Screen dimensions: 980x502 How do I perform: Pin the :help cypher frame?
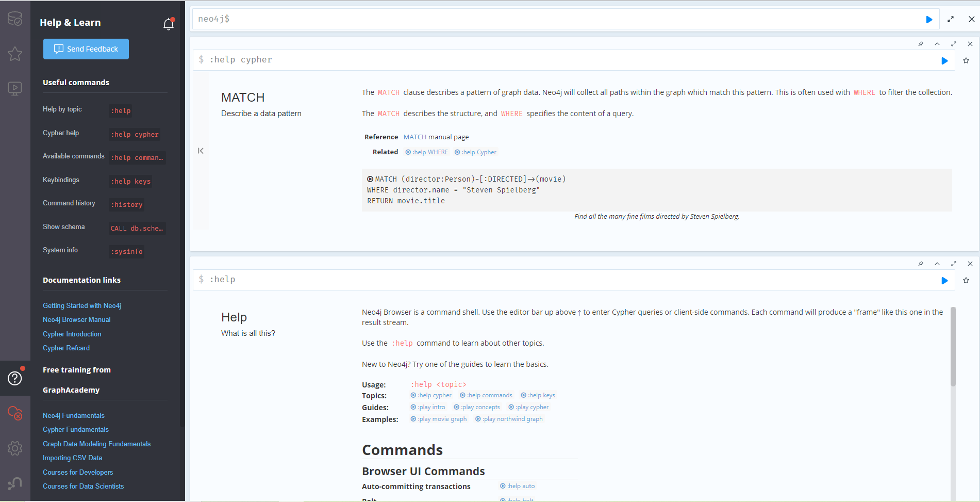tap(921, 44)
